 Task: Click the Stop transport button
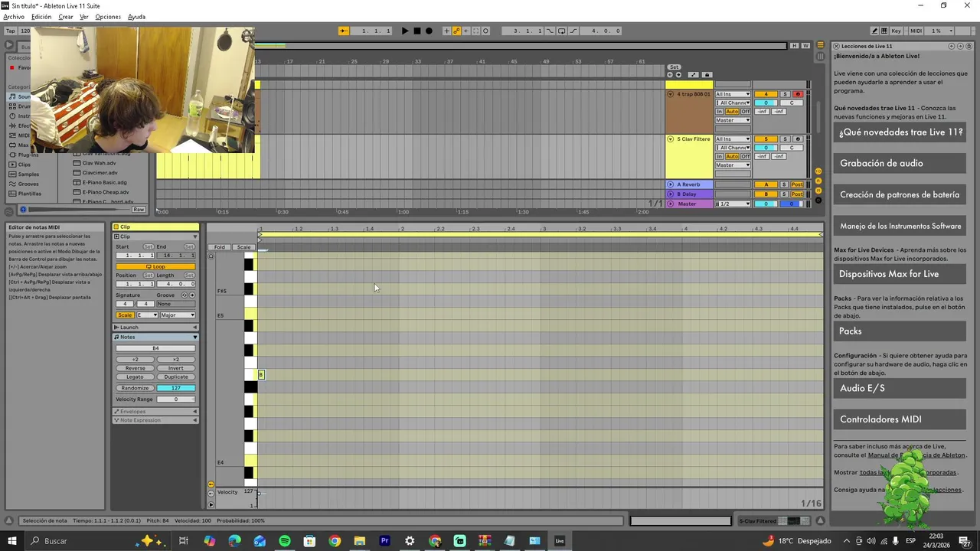click(x=417, y=31)
